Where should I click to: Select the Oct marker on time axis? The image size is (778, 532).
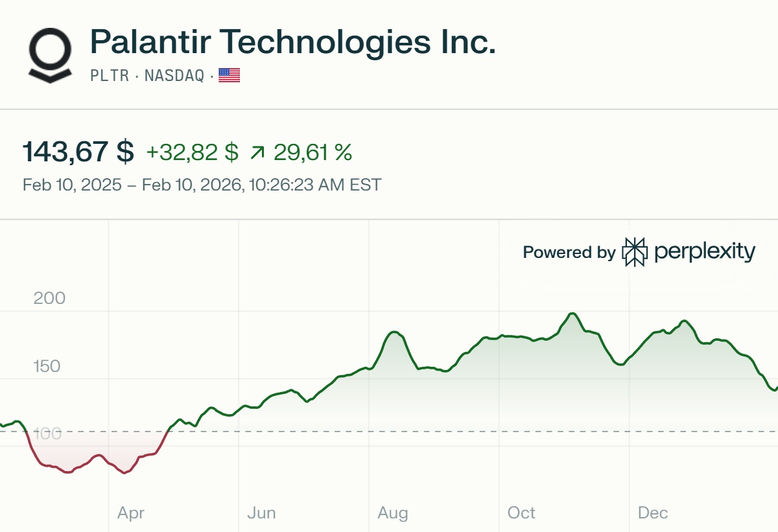[521, 513]
